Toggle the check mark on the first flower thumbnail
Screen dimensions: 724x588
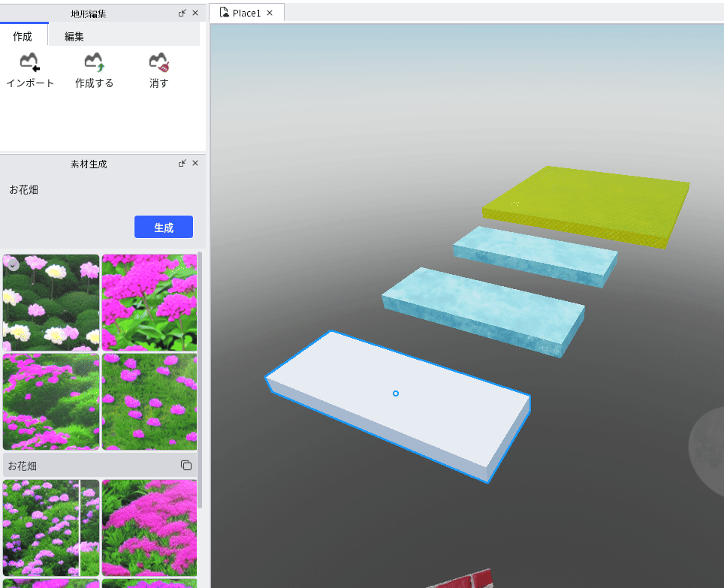pyautogui.click(x=13, y=264)
